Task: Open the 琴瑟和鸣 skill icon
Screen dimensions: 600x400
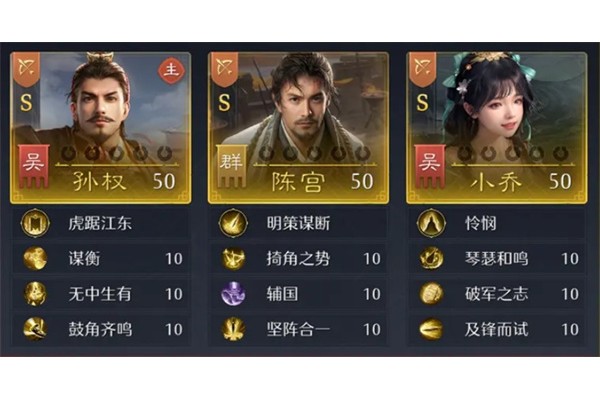Action: [x=431, y=258]
